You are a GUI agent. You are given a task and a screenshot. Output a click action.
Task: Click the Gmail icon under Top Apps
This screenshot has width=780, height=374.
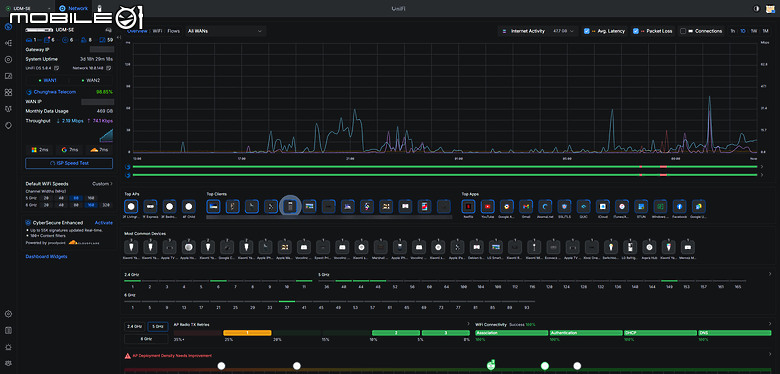point(526,206)
